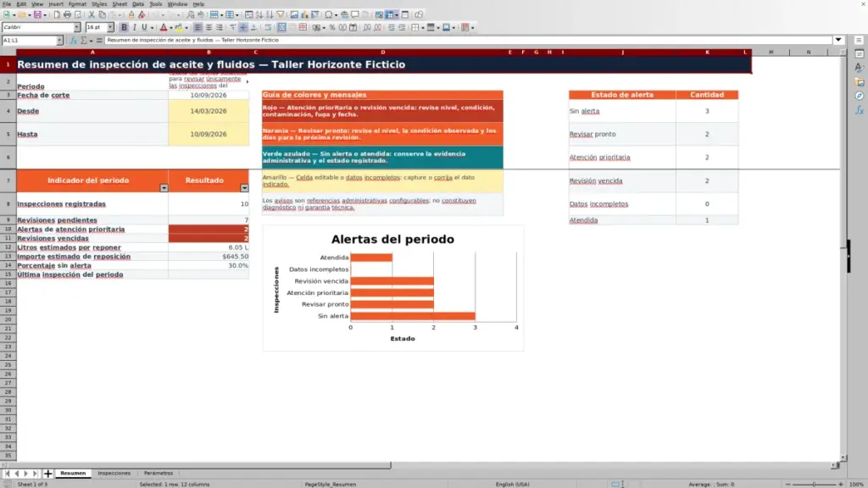Toggle Bold formatting
868x488 pixels.
[x=124, y=27]
